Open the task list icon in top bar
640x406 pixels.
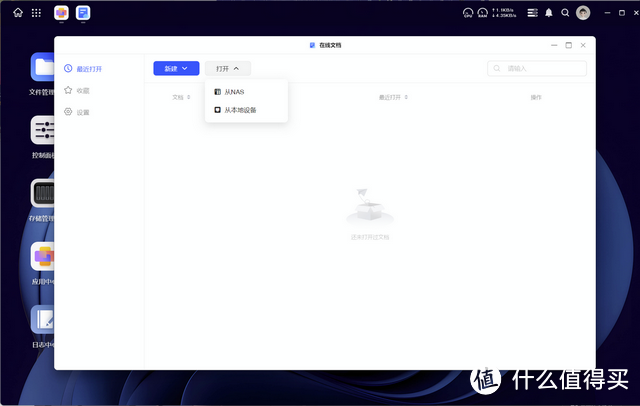click(x=532, y=13)
